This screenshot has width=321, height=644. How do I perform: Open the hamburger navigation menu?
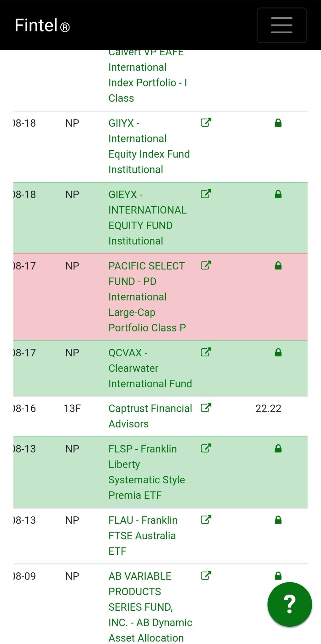pyautogui.click(x=281, y=25)
